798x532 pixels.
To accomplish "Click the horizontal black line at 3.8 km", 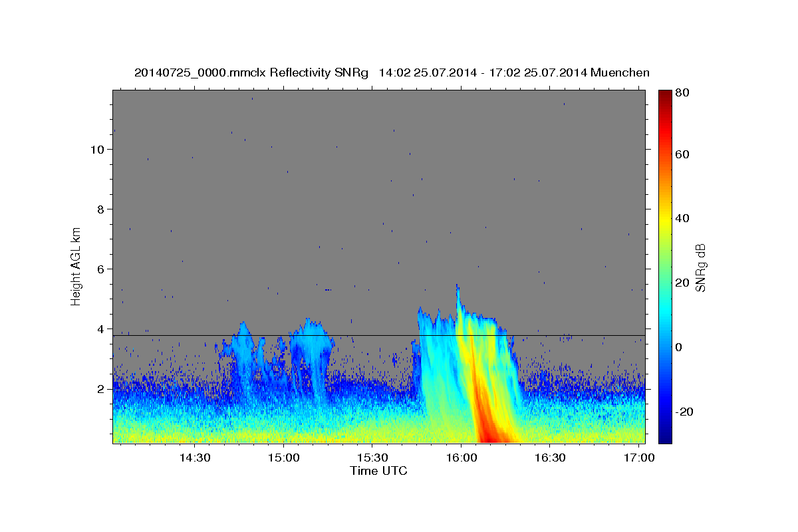I will click(378, 335).
